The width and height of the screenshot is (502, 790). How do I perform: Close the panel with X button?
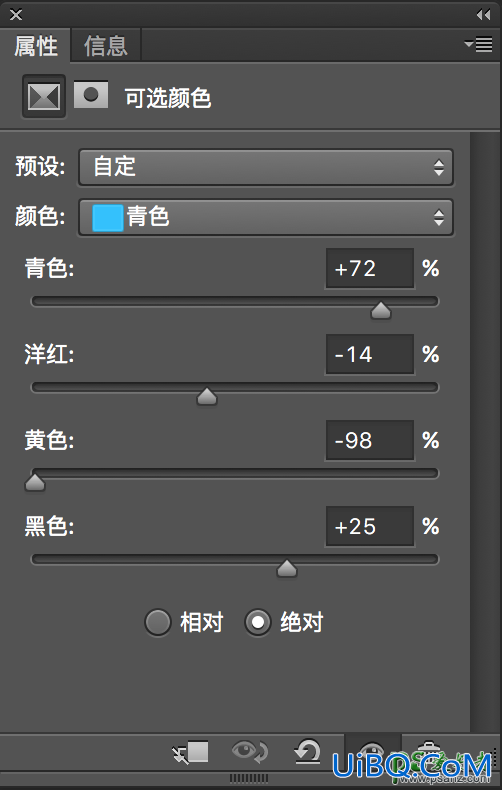coord(16,15)
